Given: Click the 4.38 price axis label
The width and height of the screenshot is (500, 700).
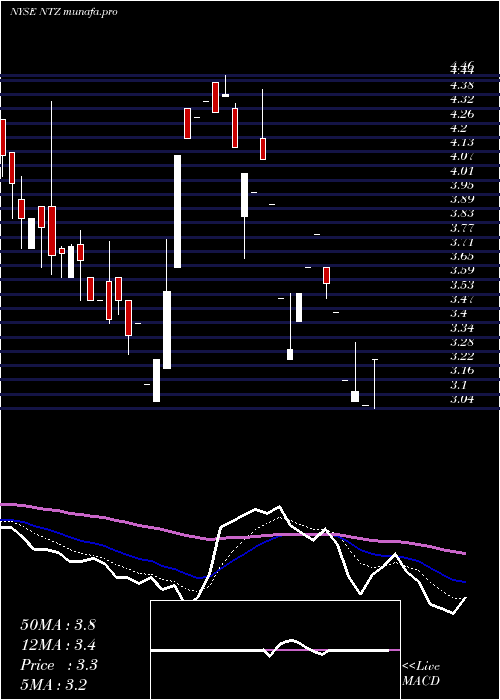Looking at the screenshot, I should coord(462,85).
